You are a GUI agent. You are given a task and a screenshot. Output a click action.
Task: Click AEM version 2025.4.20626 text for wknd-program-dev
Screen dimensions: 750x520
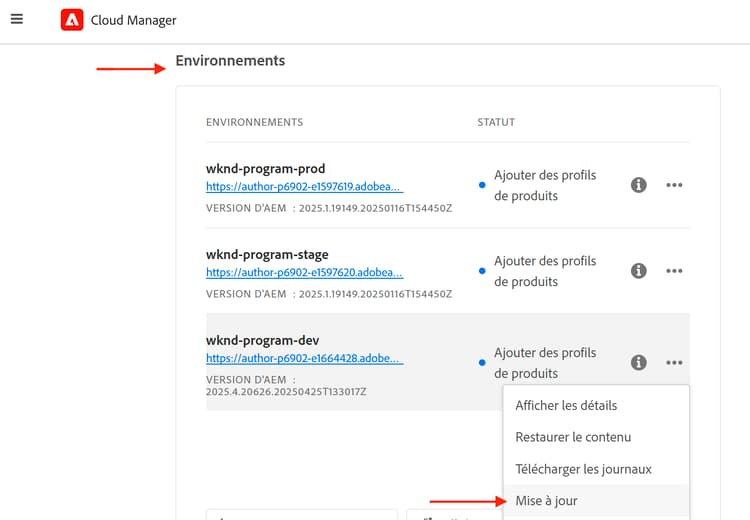point(286,386)
